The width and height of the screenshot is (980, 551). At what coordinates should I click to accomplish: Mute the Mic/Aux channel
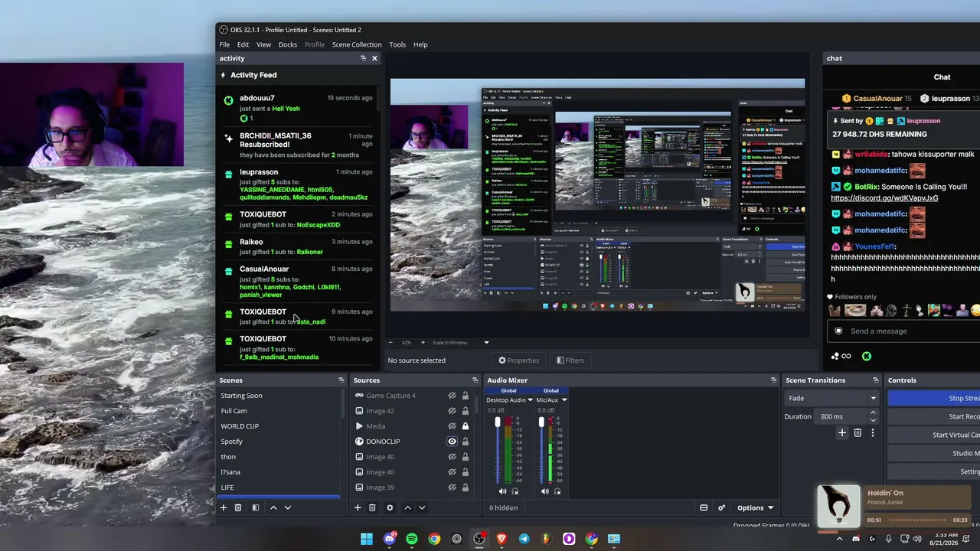click(545, 491)
